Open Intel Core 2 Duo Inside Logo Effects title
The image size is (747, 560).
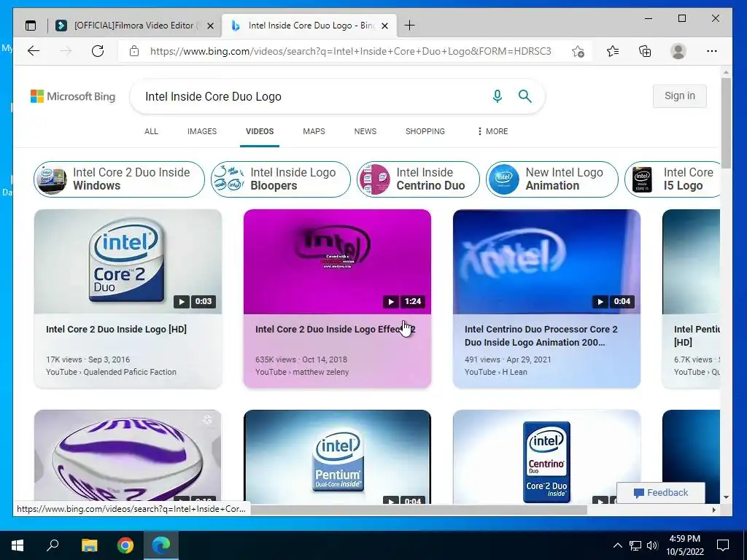pyautogui.click(x=336, y=330)
